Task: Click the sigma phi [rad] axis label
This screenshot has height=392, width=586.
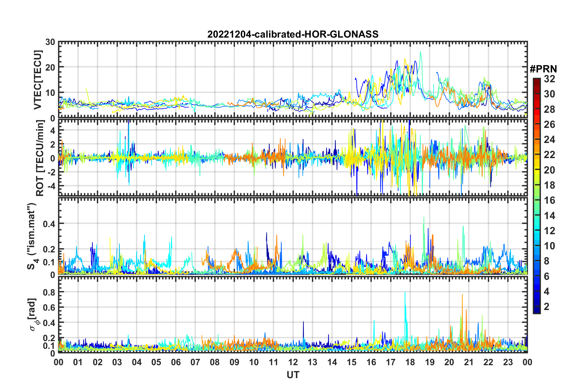Action: click(x=33, y=315)
